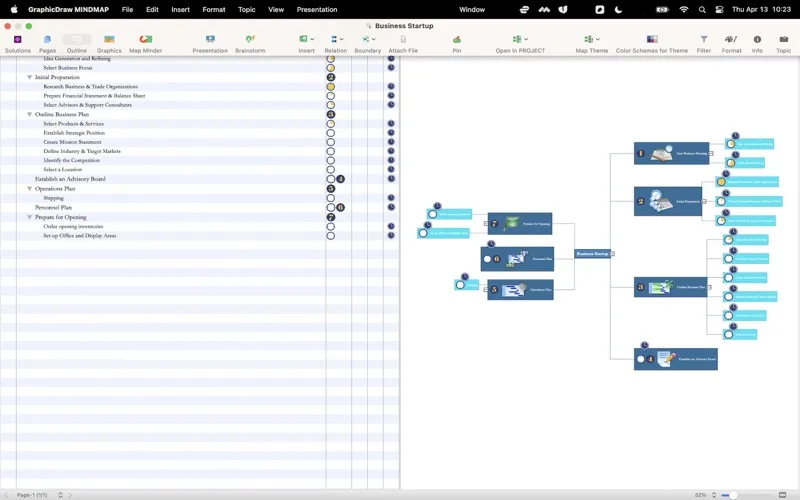Select Outline Business Plan topic 3 on map

tap(670, 287)
